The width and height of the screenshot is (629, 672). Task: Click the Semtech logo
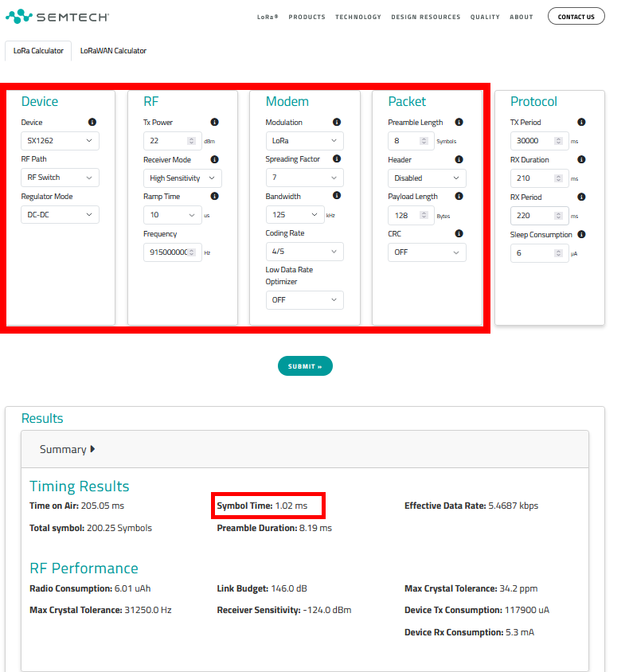pyautogui.click(x=57, y=16)
